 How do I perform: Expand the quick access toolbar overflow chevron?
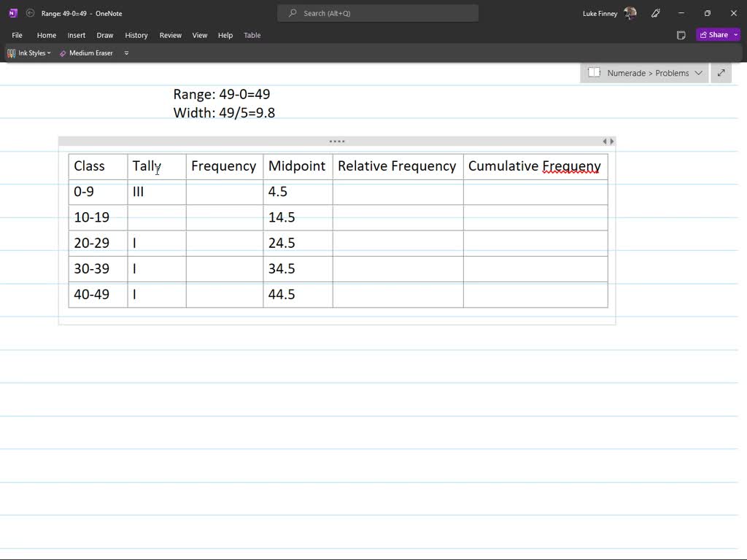click(x=126, y=52)
